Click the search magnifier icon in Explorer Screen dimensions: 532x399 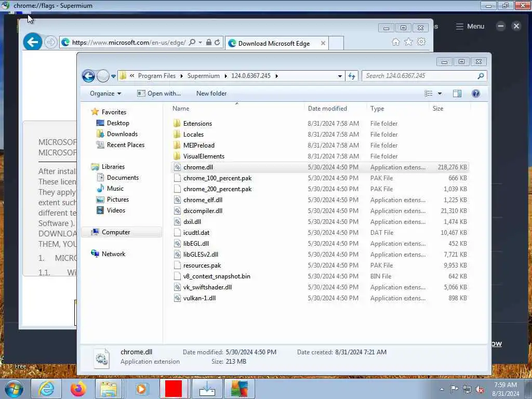pyautogui.click(x=481, y=76)
